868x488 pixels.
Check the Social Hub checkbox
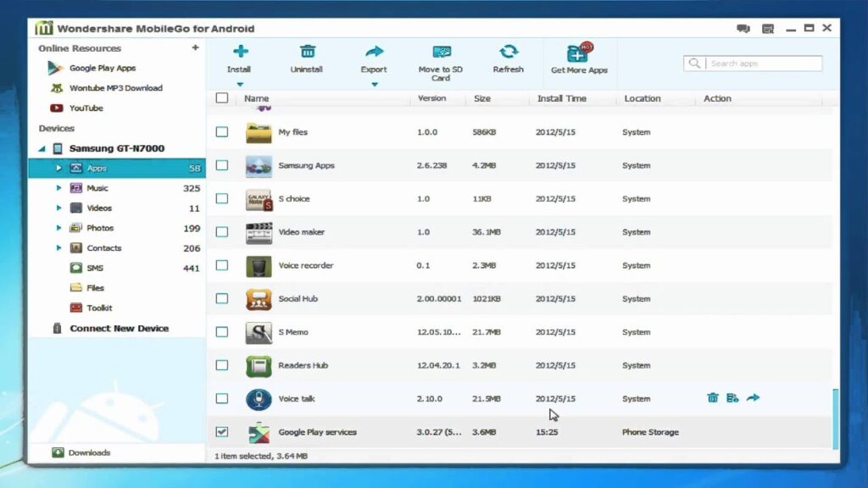click(x=222, y=298)
